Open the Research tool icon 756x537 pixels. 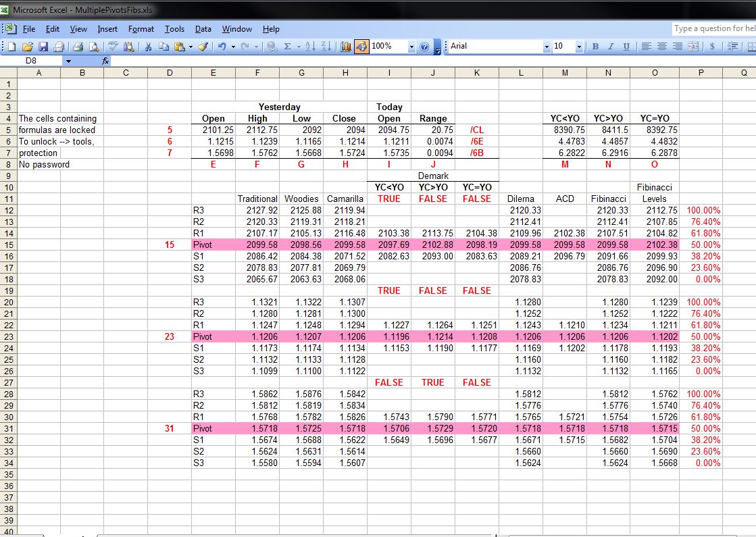pos(129,47)
